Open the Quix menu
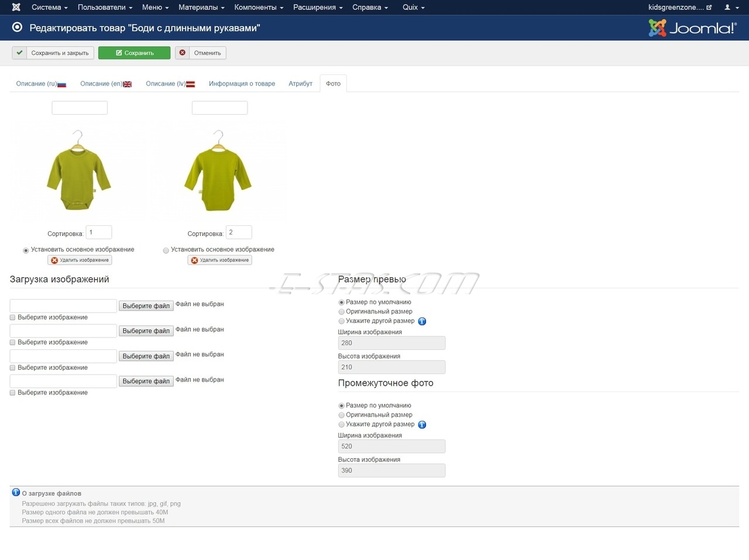Screen dimensions: 749x560 pyautogui.click(x=414, y=7)
